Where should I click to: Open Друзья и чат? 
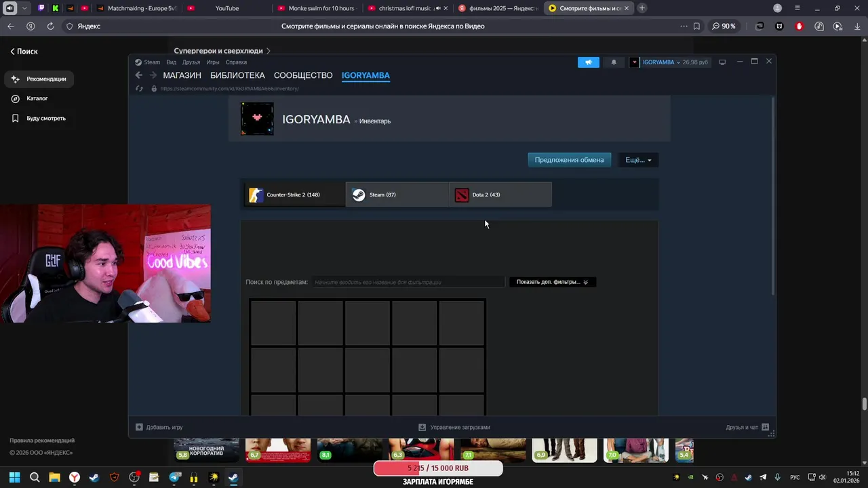tap(747, 427)
